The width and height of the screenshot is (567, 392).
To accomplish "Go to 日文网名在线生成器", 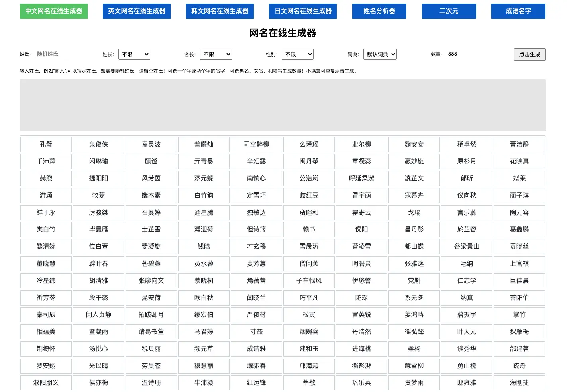I will [x=303, y=11].
